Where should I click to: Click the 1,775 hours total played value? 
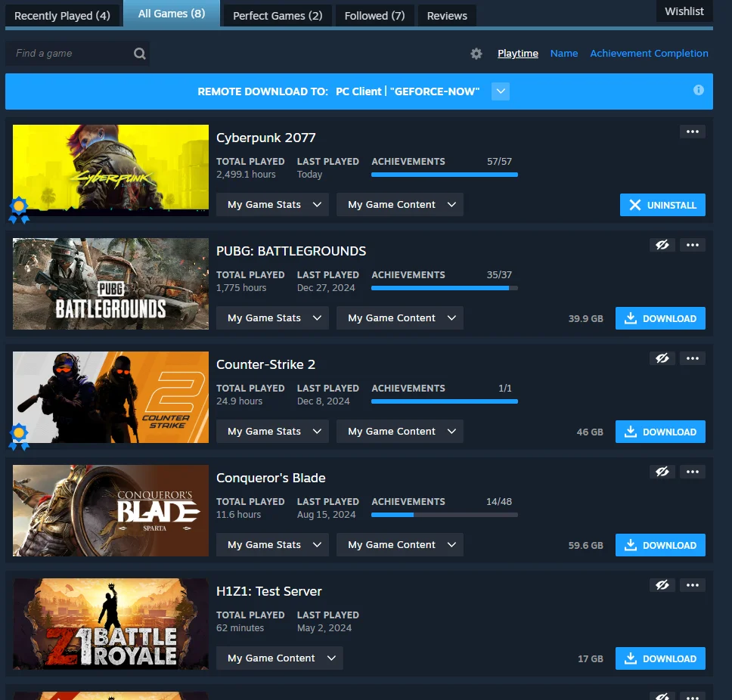pos(241,288)
